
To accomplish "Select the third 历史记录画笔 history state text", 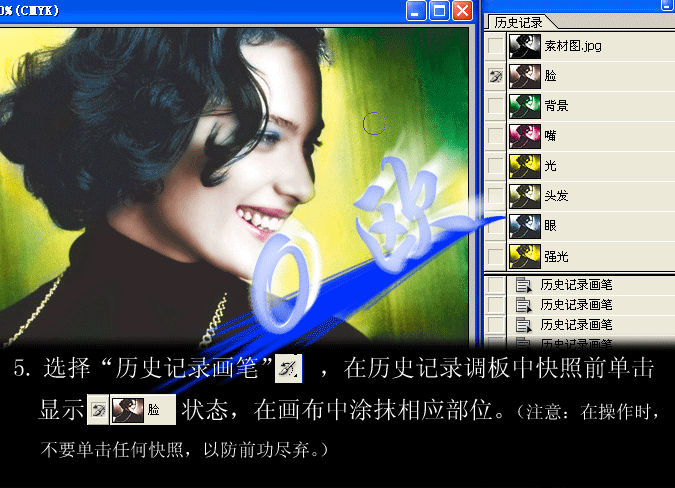I will coord(576,325).
